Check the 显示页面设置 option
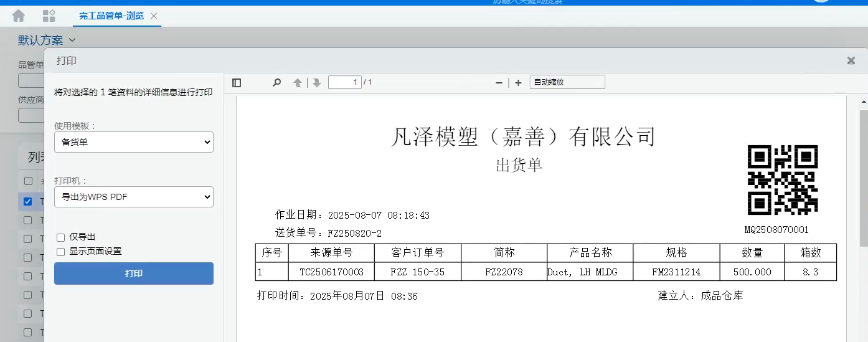 click(61, 252)
